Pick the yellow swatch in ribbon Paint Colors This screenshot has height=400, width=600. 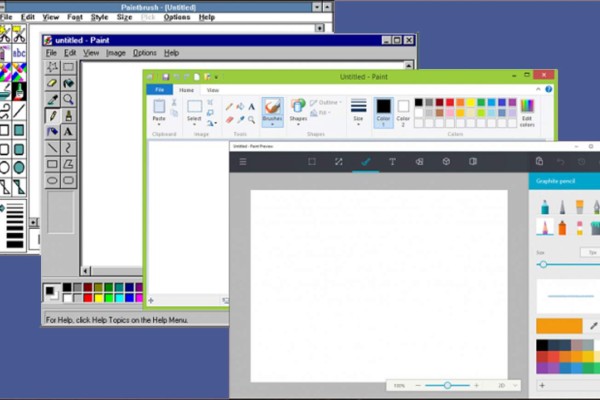pos(471,102)
